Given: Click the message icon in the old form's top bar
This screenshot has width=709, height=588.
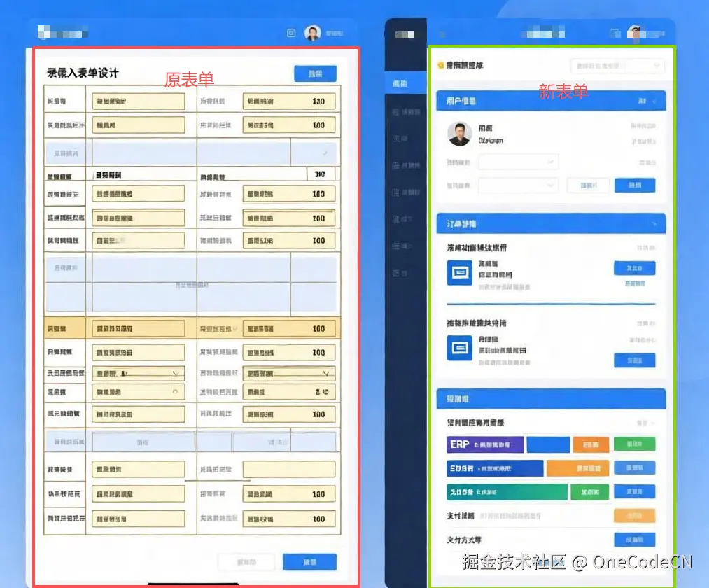Looking at the screenshot, I should pos(291,33).
